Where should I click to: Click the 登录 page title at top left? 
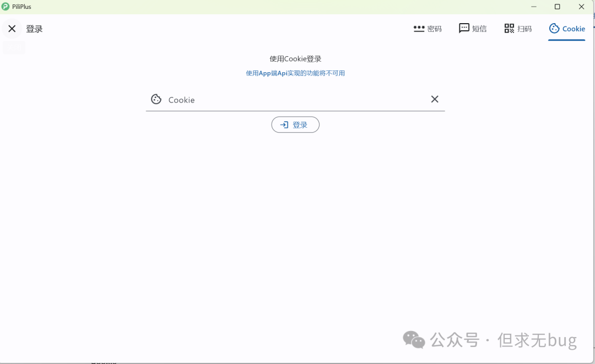click(x=34, y=29)
